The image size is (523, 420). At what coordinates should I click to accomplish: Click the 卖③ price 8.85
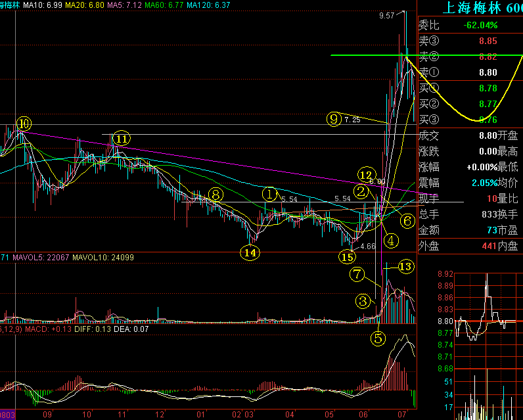click(488, 41)
